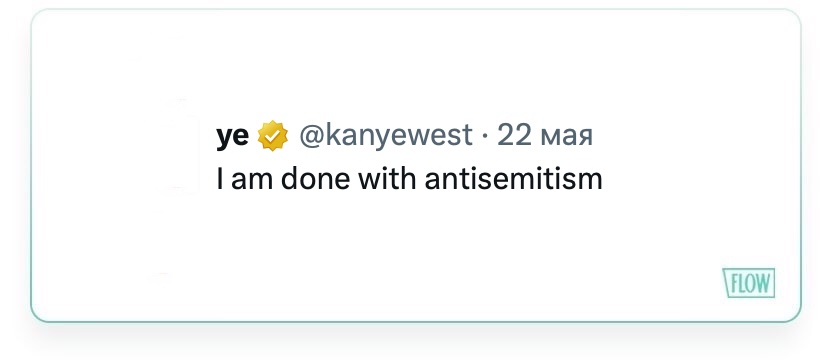Click the blank avatar area beside ye
Image resolution: width=830 pixels, height=362 pixels.
pos(181,146)
